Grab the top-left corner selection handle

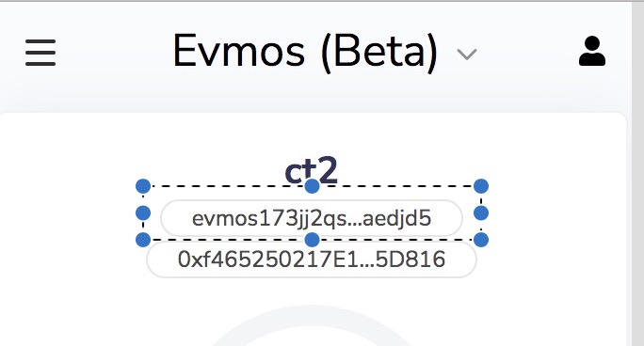143,186
